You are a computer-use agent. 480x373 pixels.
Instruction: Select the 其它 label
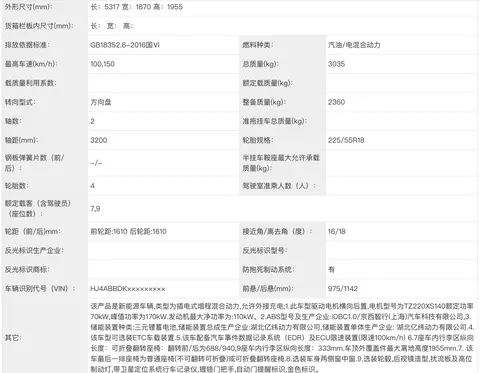tap(13, 338)
